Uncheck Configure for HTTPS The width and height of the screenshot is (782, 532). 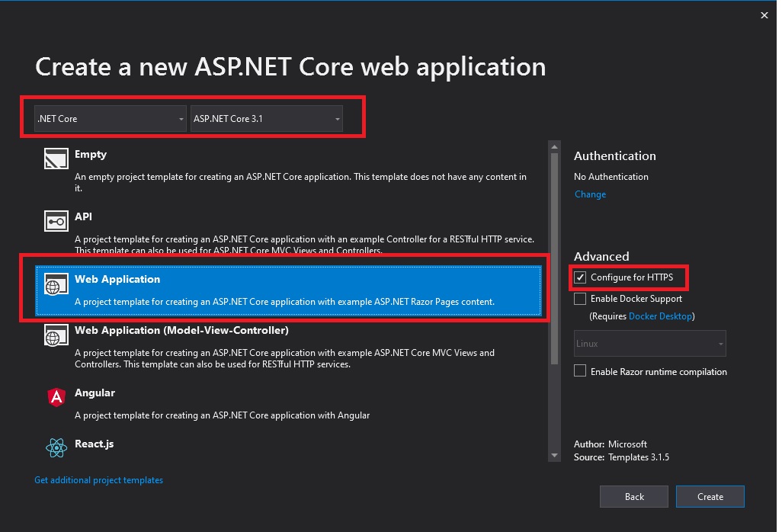[x=579, y=277]
